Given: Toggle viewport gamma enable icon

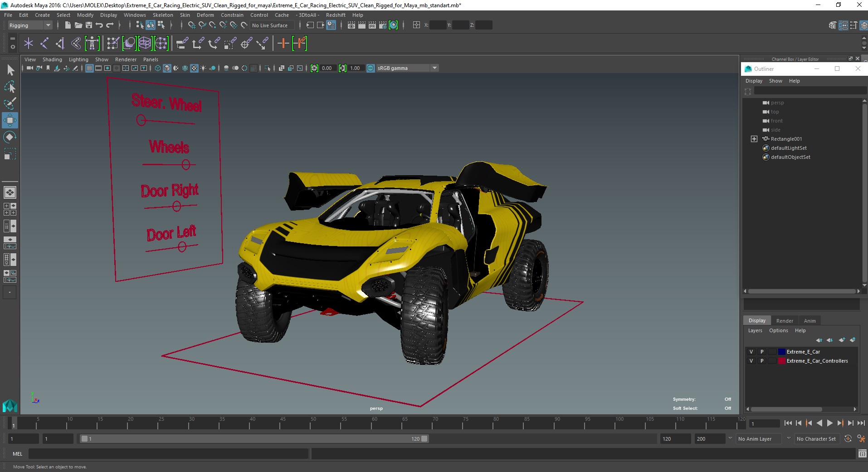Looking at the screenshot, I should pyautogui.click(x=342, y=68).
